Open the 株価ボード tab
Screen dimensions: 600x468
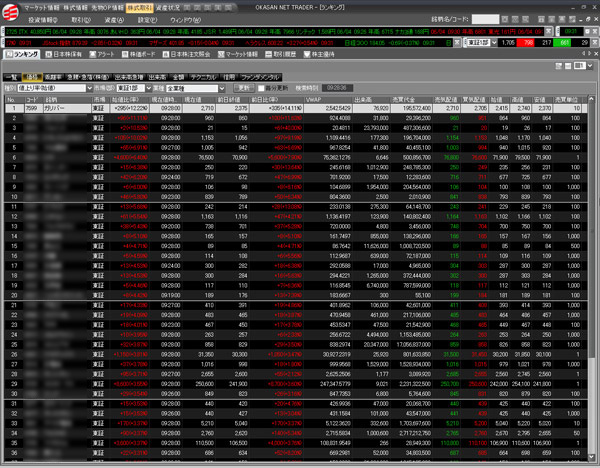139,54
